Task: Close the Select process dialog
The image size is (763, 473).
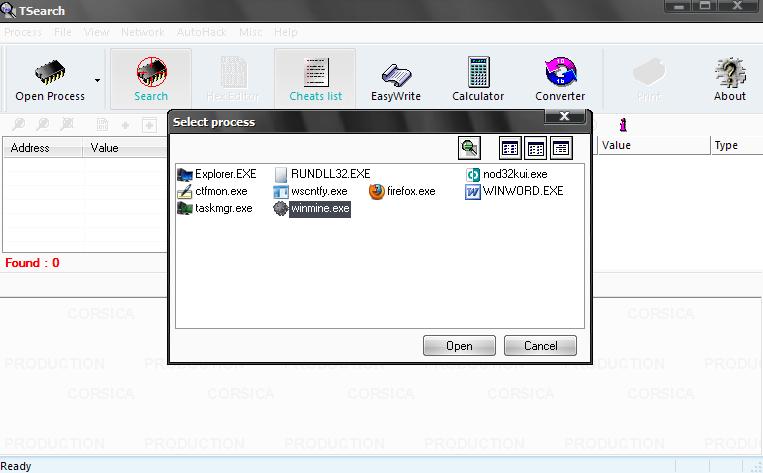Action: (x=564, y=116)
